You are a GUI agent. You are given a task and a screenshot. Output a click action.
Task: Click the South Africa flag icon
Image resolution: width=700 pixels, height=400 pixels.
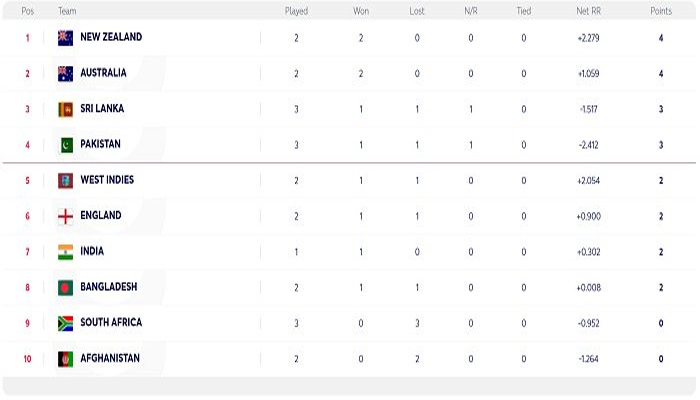point(66,324)
